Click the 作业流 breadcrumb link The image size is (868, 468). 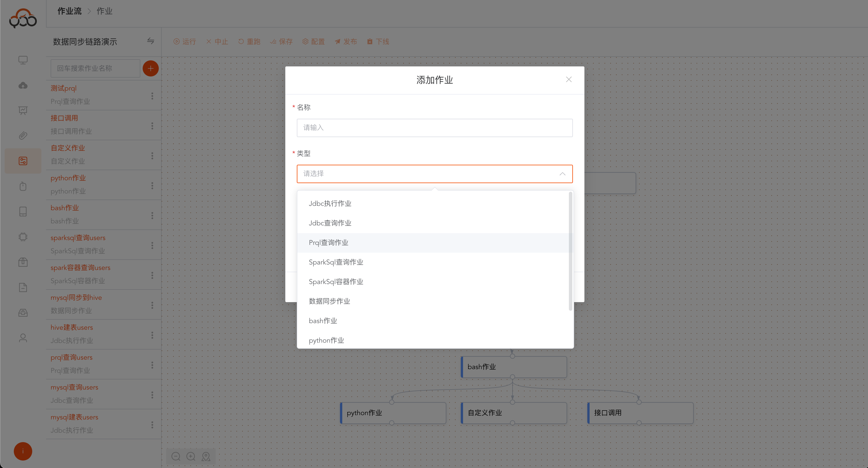tap(69, 11)
